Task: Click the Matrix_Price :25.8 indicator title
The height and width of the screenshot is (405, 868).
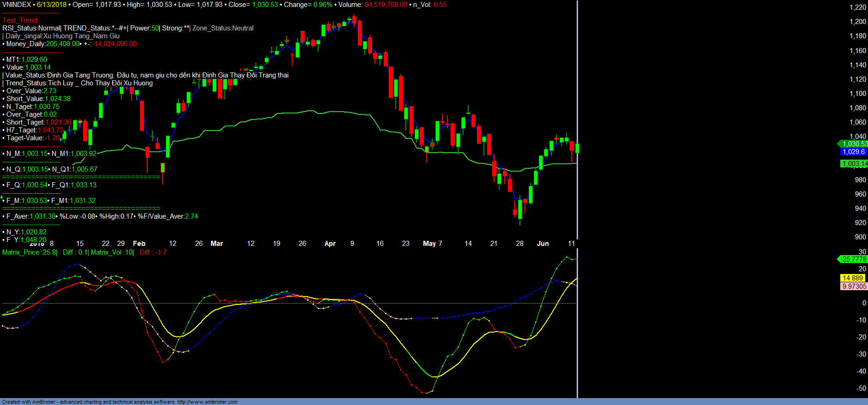Action: point(30,252)
